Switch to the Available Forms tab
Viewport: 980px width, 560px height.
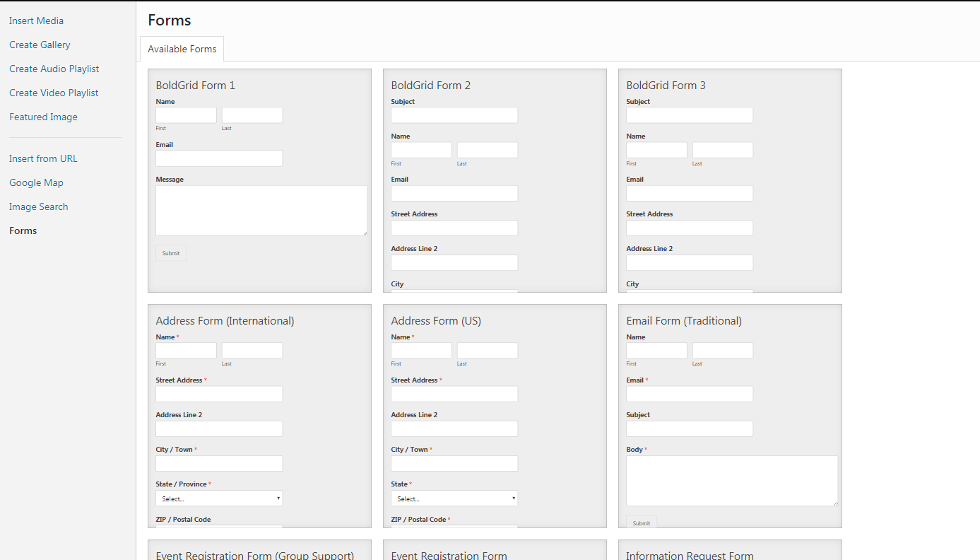pos(182,49)
